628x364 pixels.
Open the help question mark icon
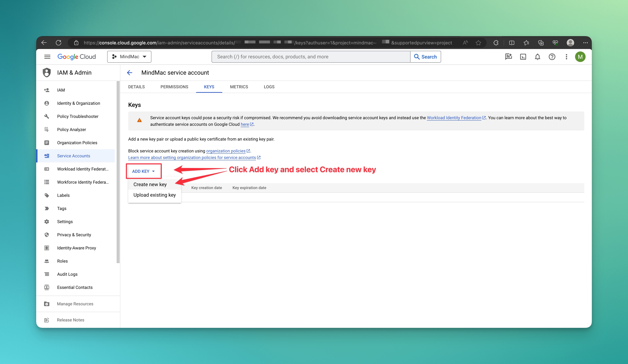click(x=552, y=57)
